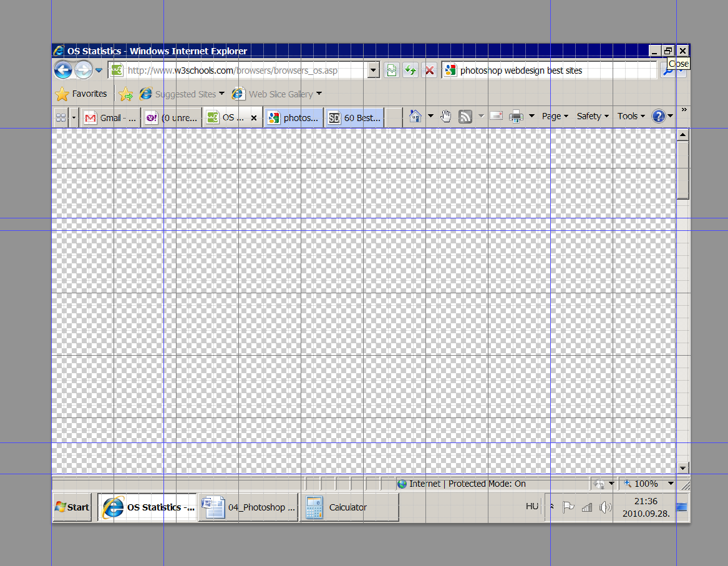Viewport: 728px width, 566px height.
Task: Open Web Slice Gallery link
Action: (272, 94)
